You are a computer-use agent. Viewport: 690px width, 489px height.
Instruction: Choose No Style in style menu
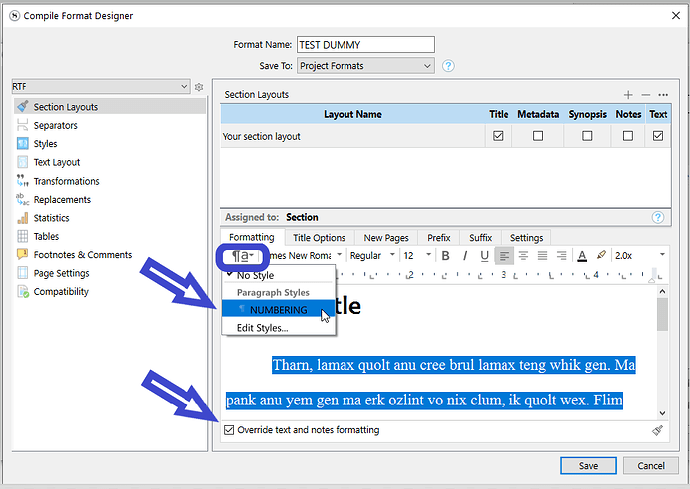point(279,276)
